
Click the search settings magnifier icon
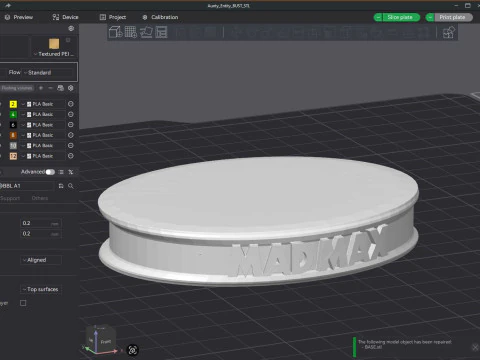[x=71, y=186]
